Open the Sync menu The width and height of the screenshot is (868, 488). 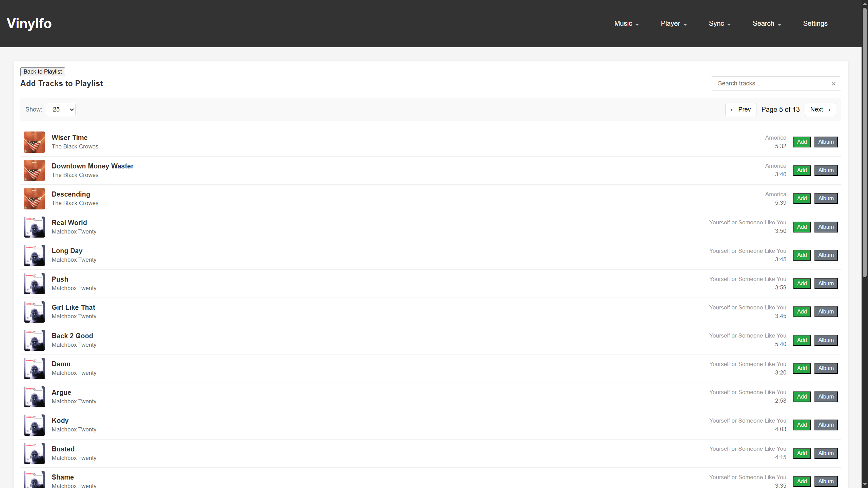[719, 23]
